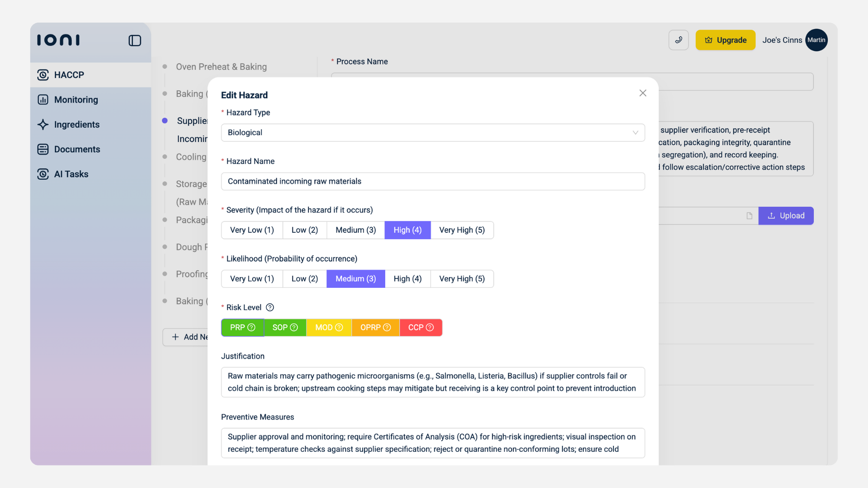The height and width of the screenshot is (488, 868).
Task: Open the Martin user avatar menu
Action: 816,40
